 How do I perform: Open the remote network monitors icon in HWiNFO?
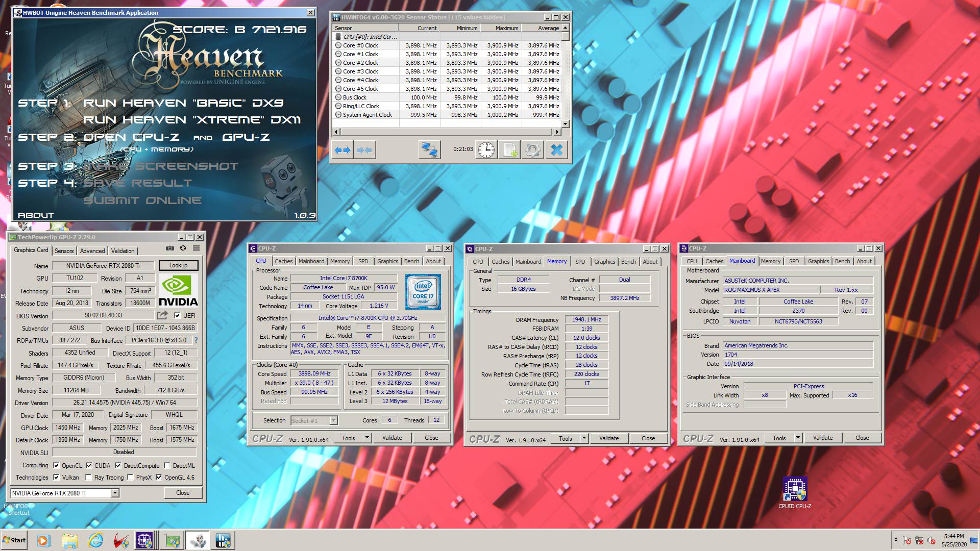429,150
